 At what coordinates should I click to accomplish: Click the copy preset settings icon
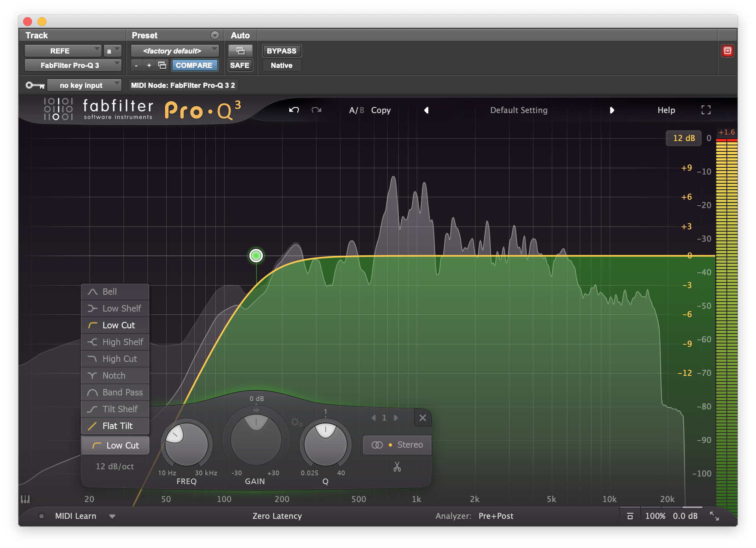(x=162, y=65)
